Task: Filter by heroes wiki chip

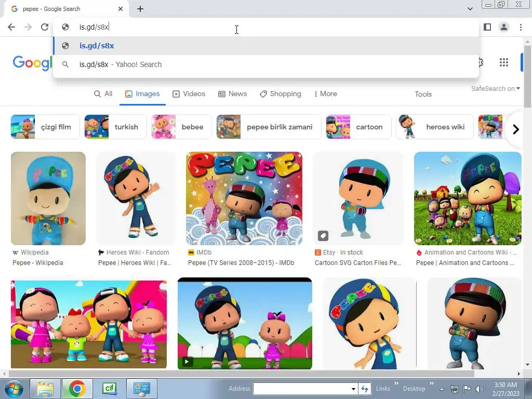Action: 435,127
